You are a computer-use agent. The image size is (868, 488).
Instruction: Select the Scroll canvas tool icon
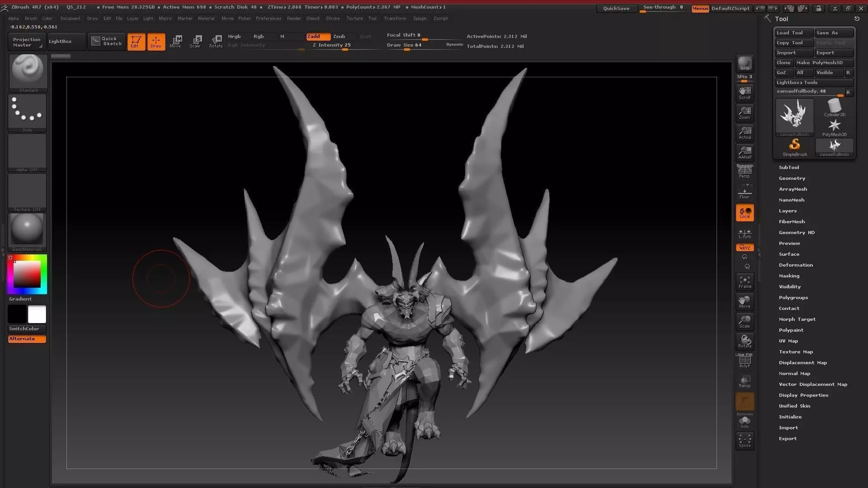[745, 93]
